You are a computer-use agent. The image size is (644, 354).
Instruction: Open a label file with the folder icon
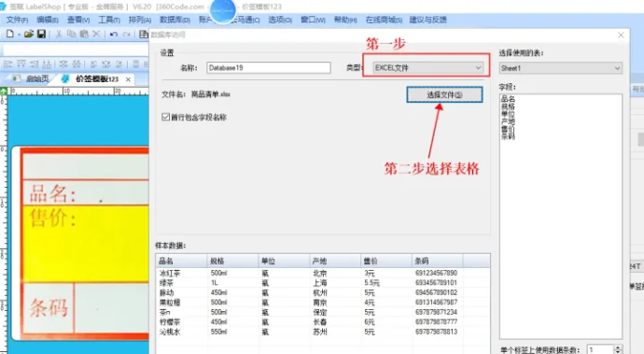[29, 35]
